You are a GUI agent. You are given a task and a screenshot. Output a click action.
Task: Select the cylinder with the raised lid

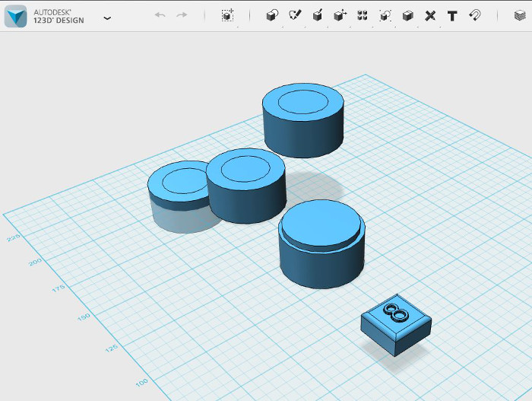[321, 244]
